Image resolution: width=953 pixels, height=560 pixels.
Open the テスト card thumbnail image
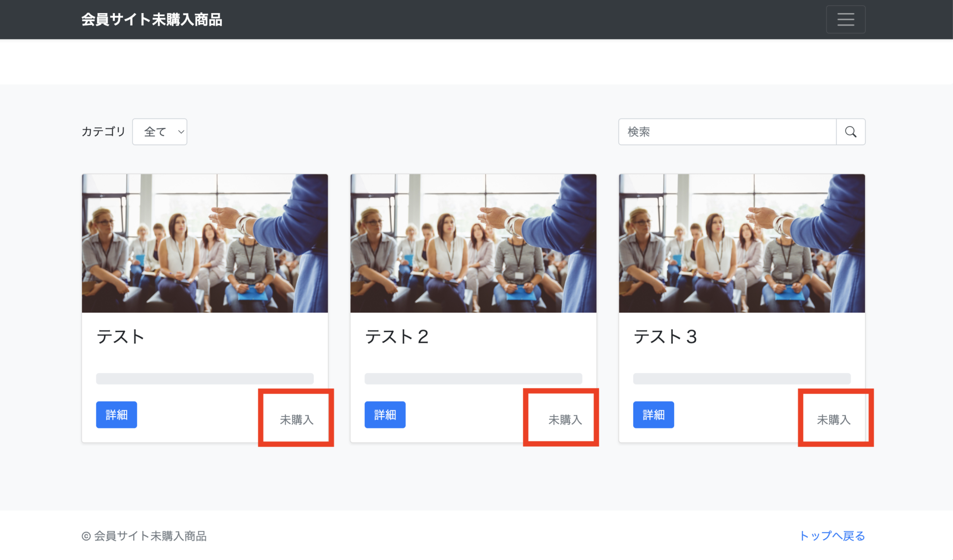click(205, 243)
